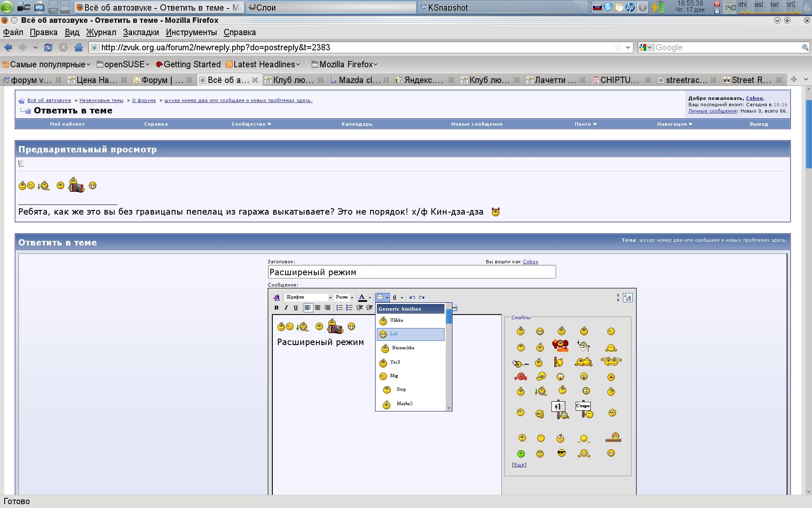This screenshot has height=508, width=812.
Task: Toggle bold formatting in editor
Action: (277, 308)
